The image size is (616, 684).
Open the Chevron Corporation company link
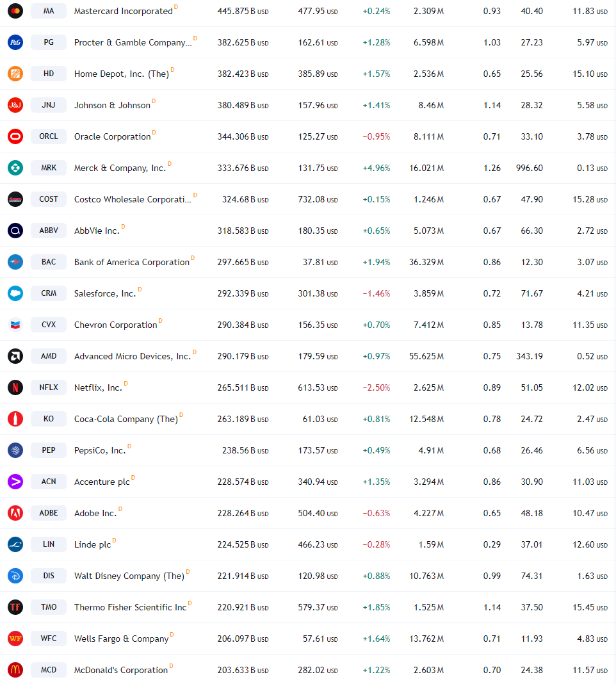(x=116, y=325)
